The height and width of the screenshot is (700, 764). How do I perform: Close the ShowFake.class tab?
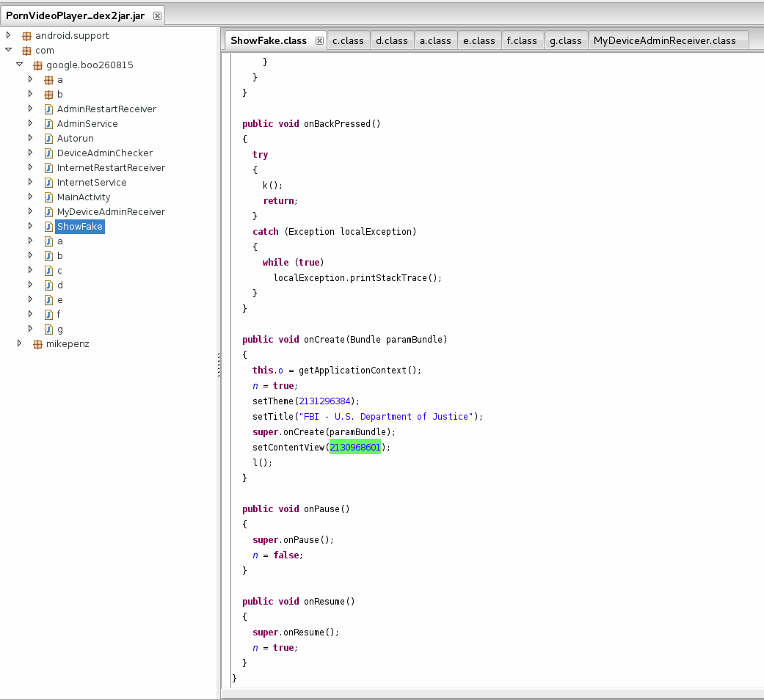tap(320, 41)
